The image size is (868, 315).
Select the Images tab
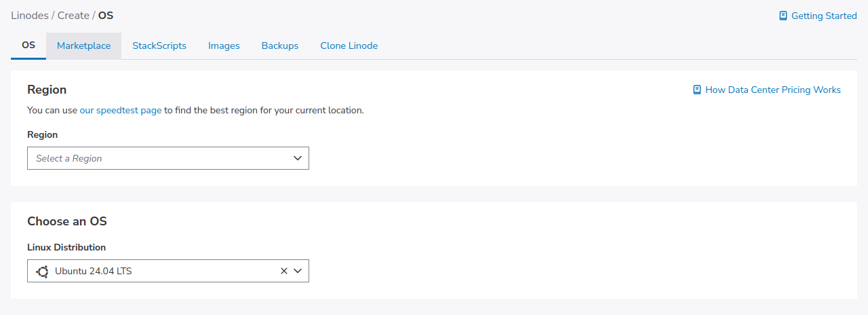coord(224,46)
